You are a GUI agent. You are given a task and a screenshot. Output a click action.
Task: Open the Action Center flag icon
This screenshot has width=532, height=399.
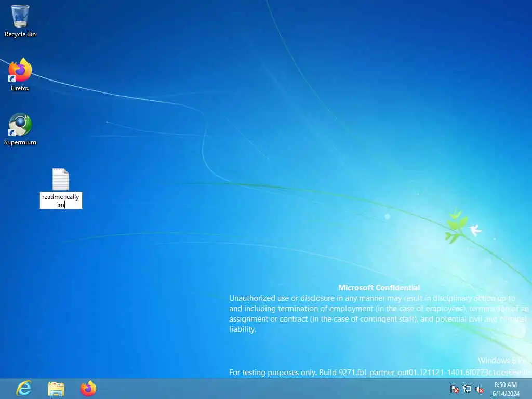click(x=454, y=389)
